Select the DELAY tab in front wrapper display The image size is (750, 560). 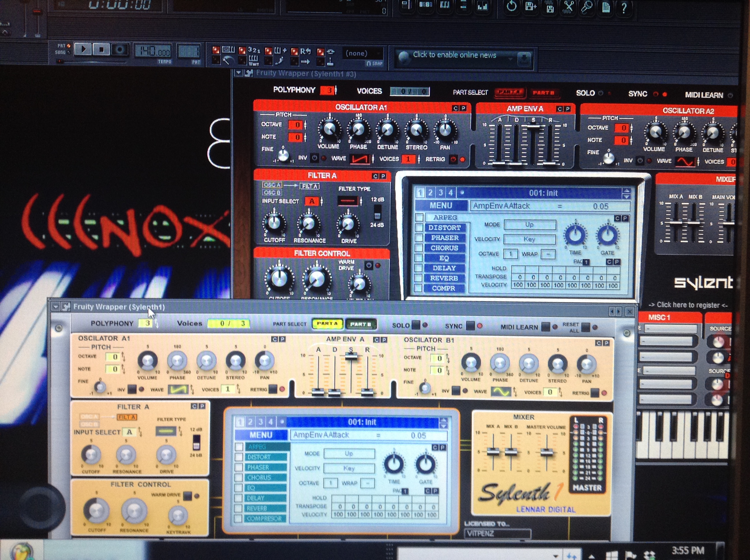click(x=266, y=498)
